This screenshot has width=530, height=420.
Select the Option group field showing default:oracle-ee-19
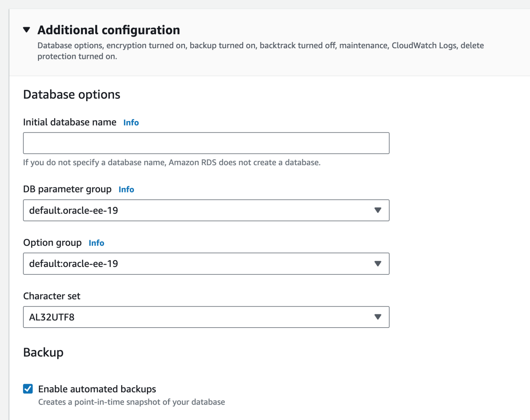[206, 264]
